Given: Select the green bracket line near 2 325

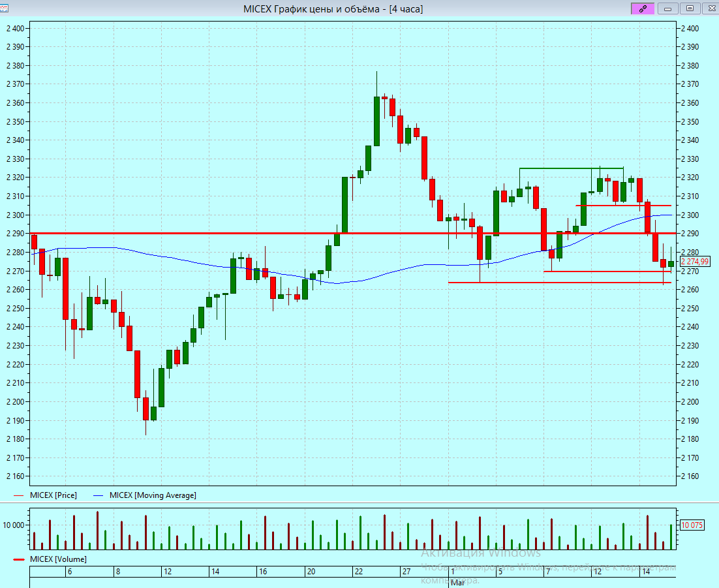Looking at the screenshot, I should 571,168.
